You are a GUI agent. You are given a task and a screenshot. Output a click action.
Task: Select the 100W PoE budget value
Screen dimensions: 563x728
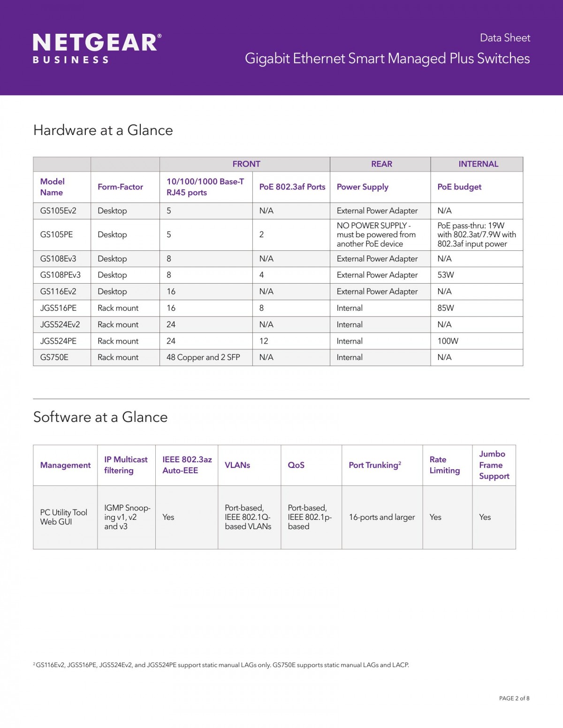pos(448,341)
